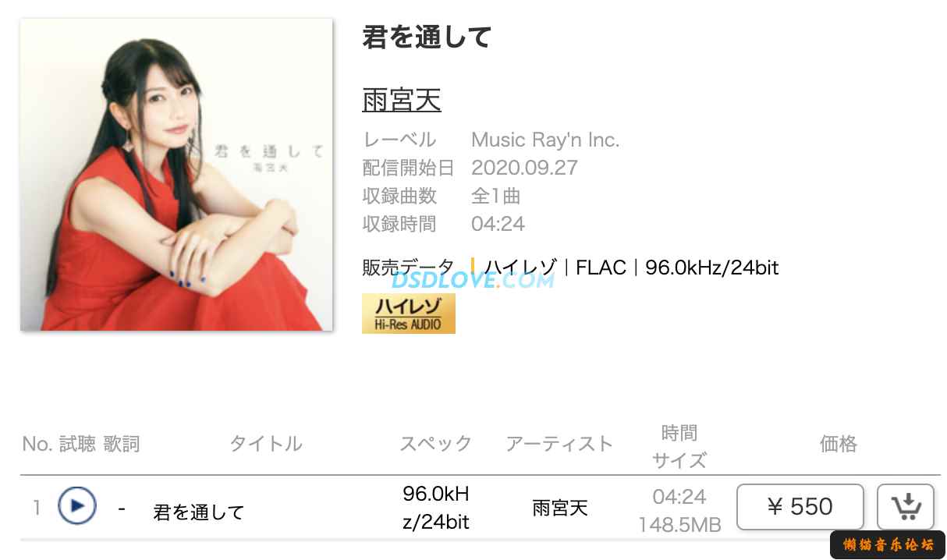Open the artist link 雨宮天 under the album title
The width and height of the screenshot is (947, 560).
pyautogui.click(x=402, y=100)
